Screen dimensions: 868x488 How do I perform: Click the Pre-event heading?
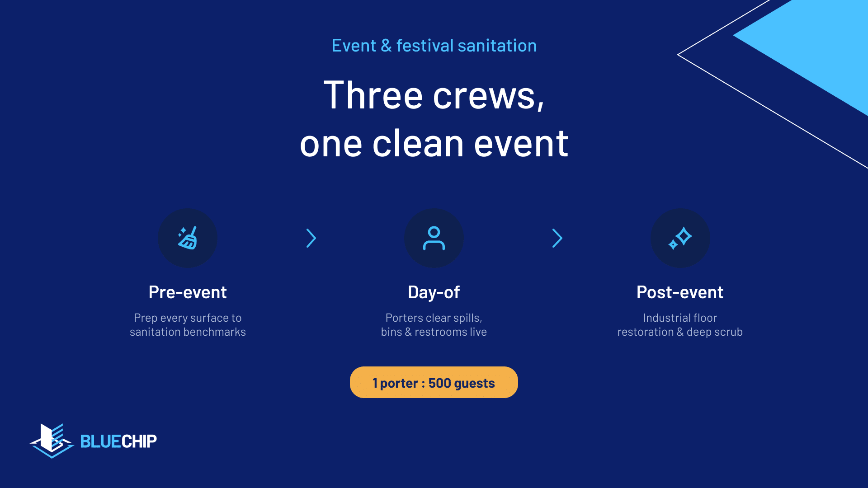(x=188, y=292)
